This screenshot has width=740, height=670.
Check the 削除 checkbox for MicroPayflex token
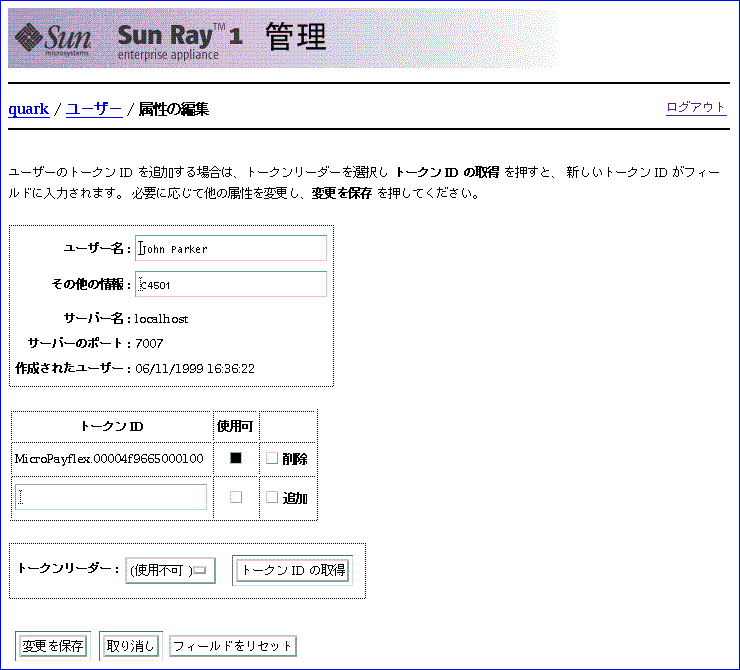coord(271,458)
